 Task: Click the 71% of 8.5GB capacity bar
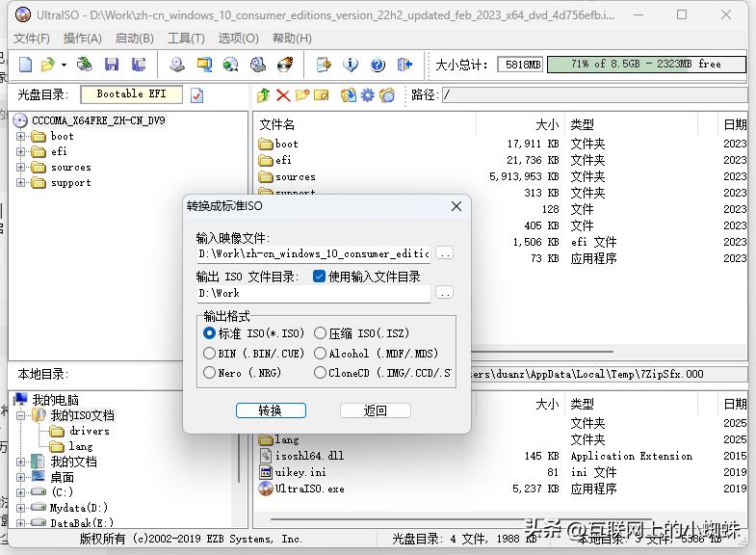[x=646, y=65]
